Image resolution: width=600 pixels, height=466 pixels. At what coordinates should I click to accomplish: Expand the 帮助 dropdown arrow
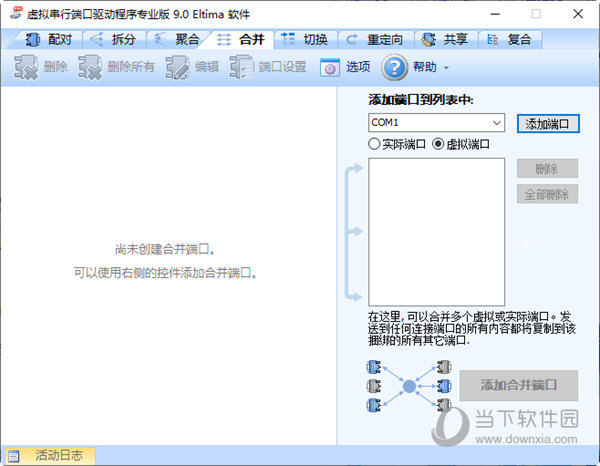pyautogui.click(x=446, y=68)
